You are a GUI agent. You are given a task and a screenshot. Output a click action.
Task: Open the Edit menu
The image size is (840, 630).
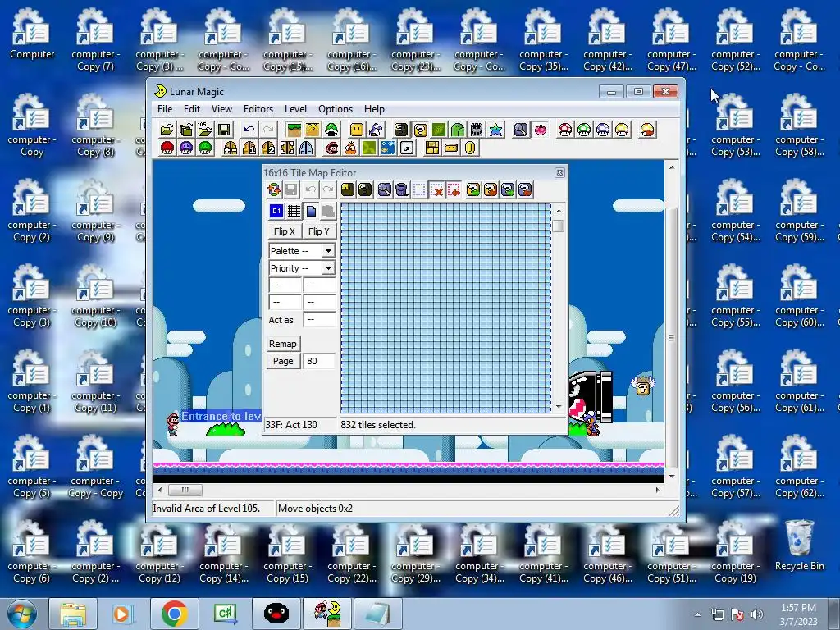click(192, 109)
